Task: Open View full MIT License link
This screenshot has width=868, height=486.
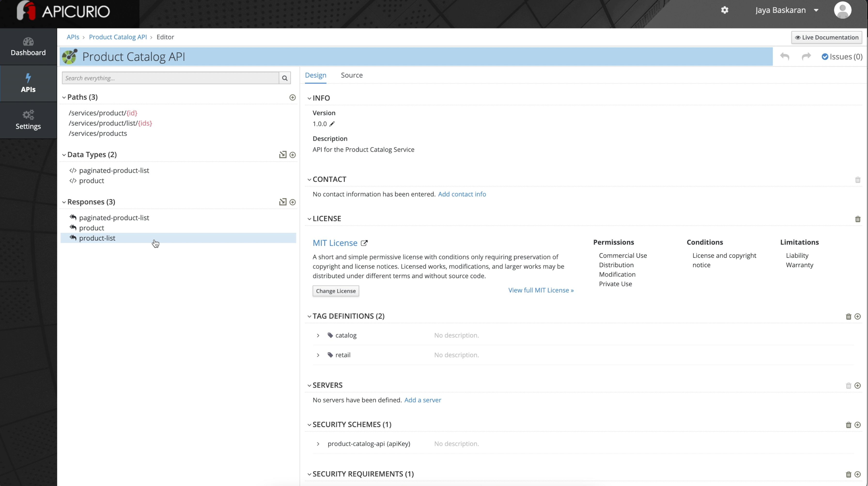Action: tap(541, 290)
